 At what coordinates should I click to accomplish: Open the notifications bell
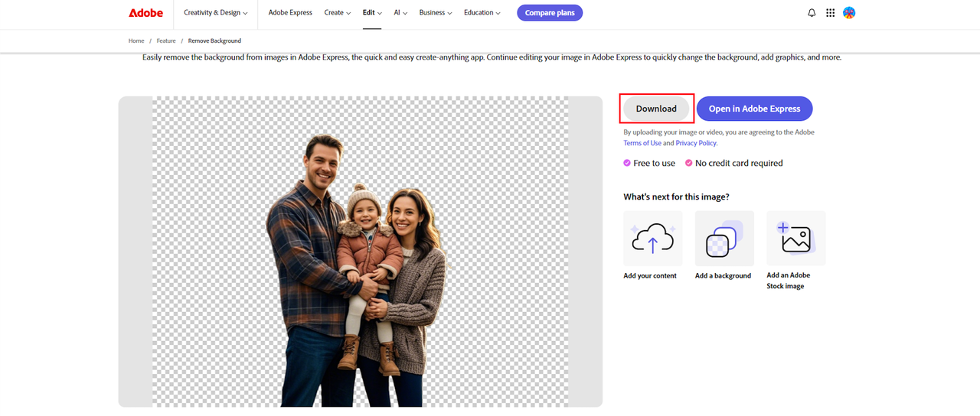pos(812,13)
